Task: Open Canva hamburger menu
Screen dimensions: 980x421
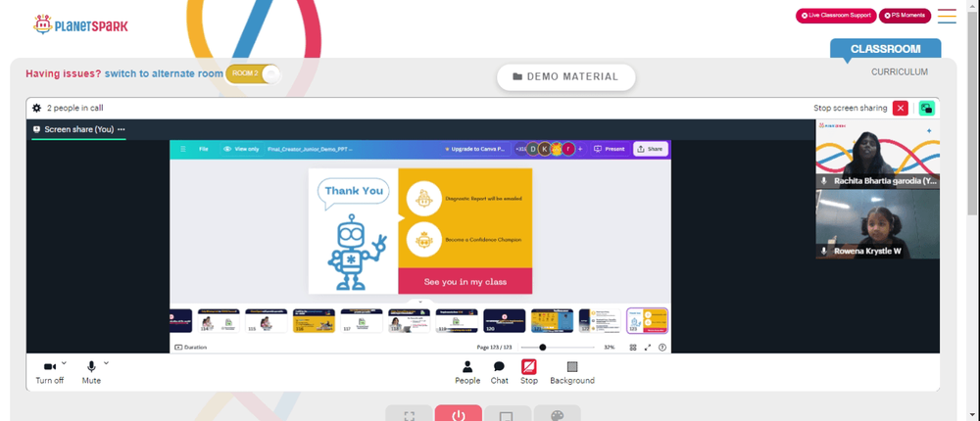Action: click(x=183, y=149)
